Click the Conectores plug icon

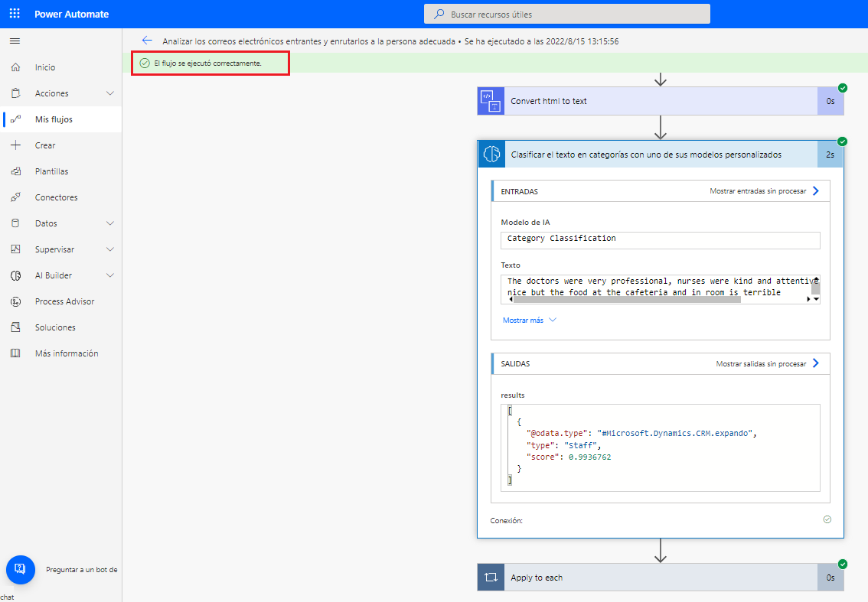click(x=15, y=197)
